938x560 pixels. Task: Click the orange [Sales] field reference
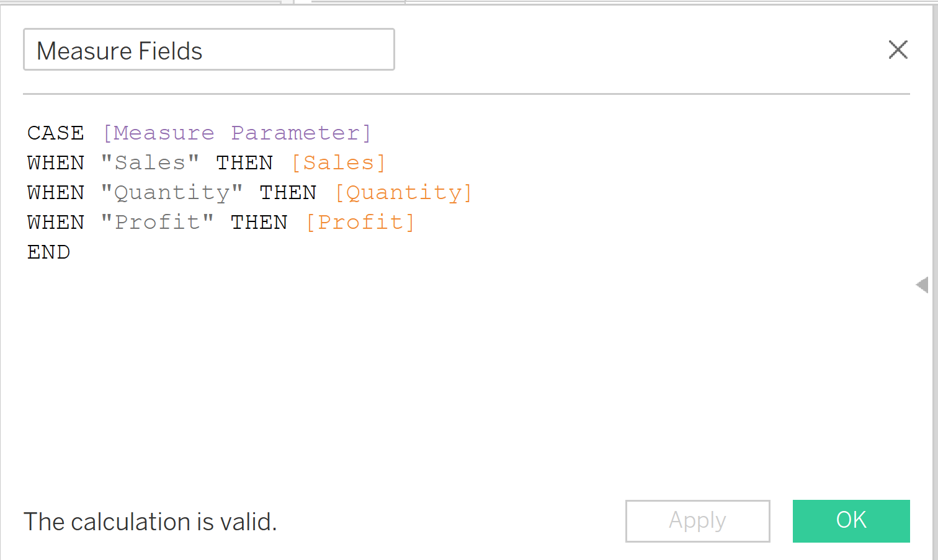point(339,163)
